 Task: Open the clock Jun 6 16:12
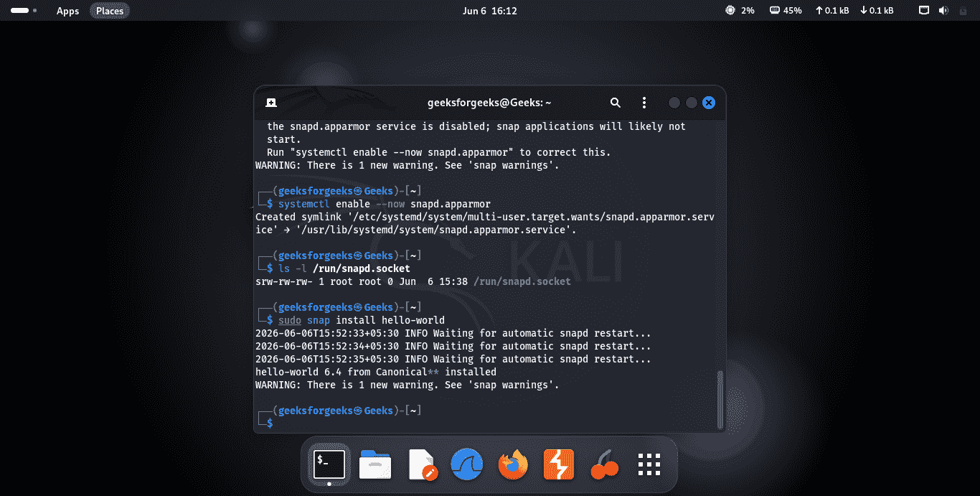(490, 11)
